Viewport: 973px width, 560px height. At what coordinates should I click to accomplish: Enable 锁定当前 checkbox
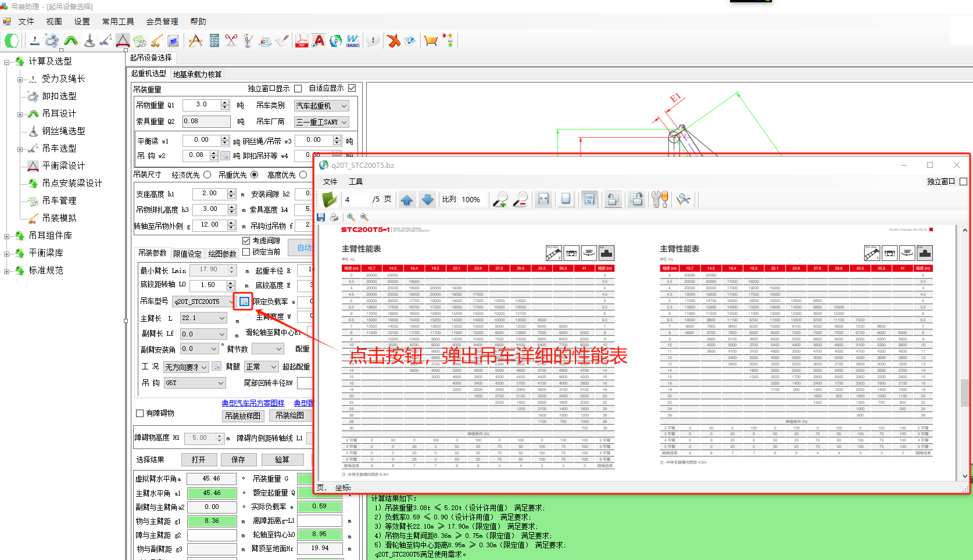[246, 252]
